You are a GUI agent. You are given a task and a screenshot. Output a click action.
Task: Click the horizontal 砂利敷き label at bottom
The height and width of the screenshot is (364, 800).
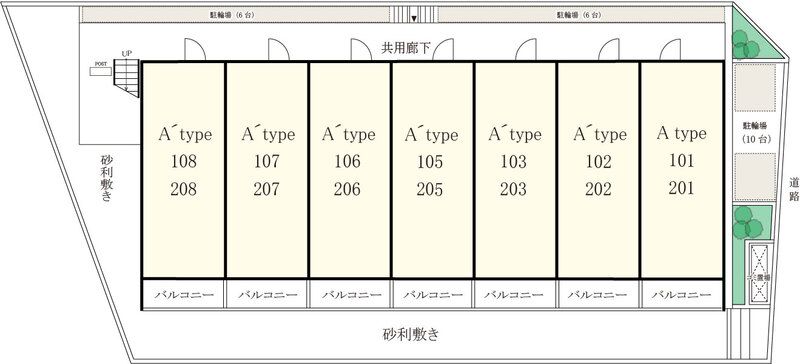click(x=411, y=335)
